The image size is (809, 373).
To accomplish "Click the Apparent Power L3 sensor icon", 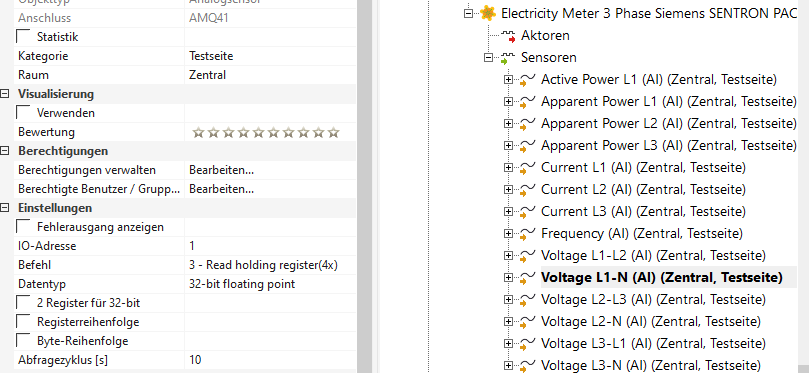I will coord(527,147).
